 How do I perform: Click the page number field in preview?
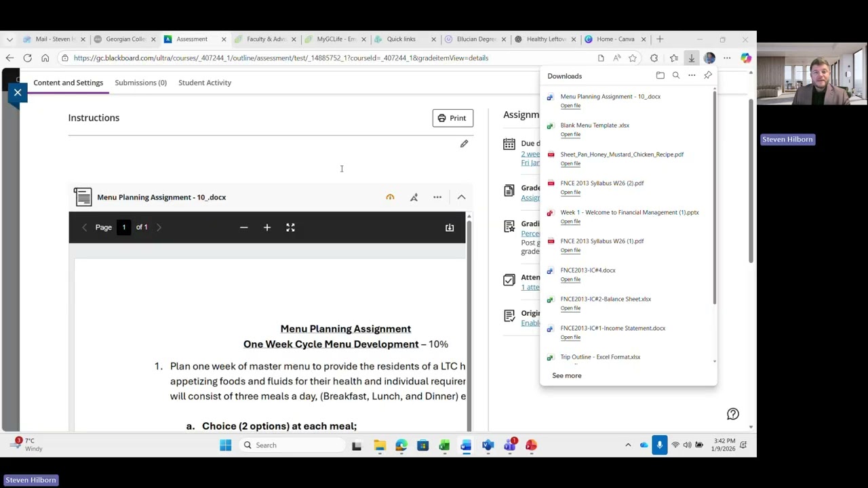point(123,228)
